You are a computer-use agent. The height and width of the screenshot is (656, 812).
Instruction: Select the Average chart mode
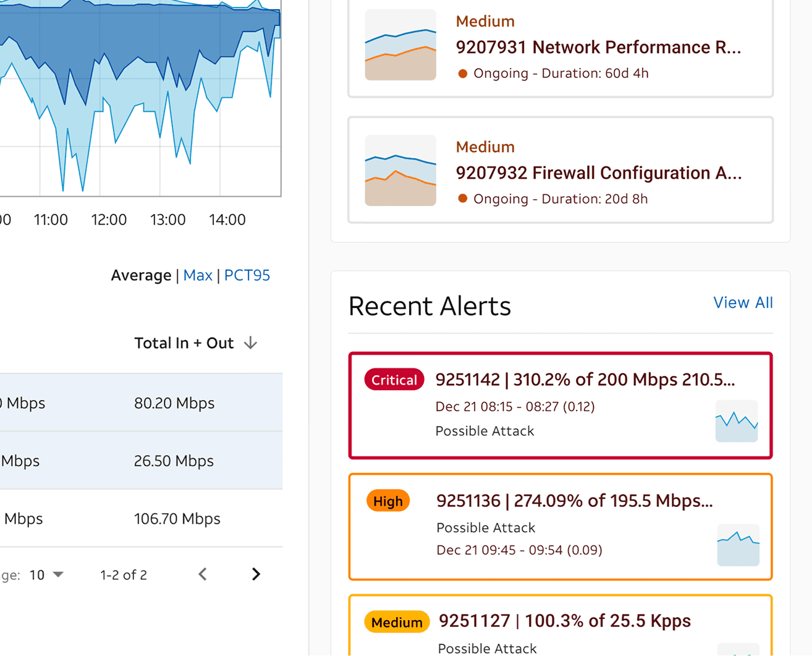(141, 275)
